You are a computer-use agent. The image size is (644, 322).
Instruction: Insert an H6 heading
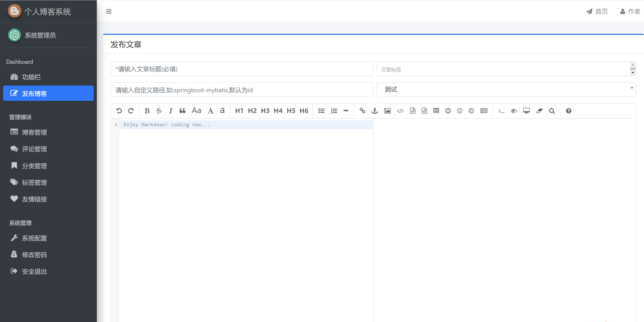tap(304, 111)
